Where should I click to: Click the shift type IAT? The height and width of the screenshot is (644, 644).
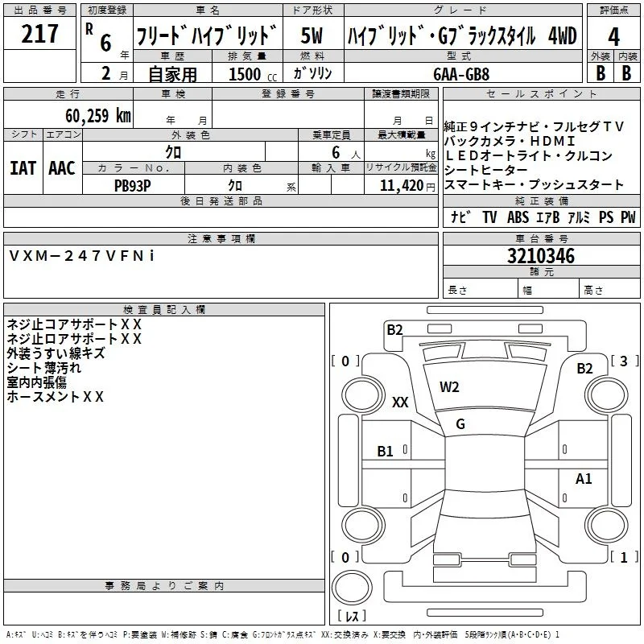pos(23,167)
